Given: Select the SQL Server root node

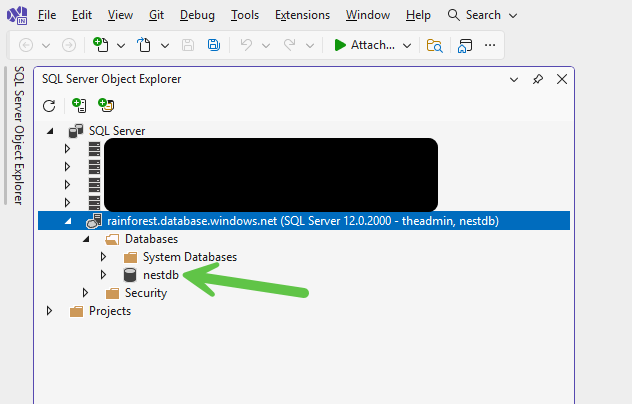Looking at the screenshot, I should [117, 131].
